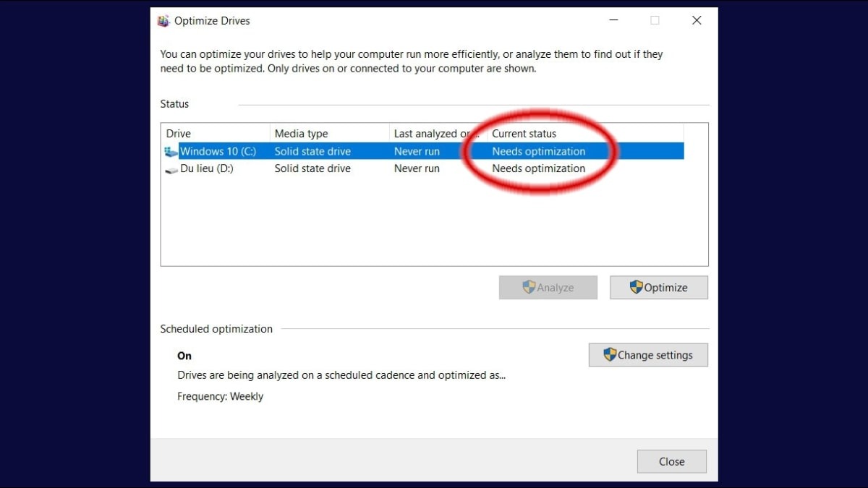Click Never run cell for Windows 10 (C:)

pos(417,151)
